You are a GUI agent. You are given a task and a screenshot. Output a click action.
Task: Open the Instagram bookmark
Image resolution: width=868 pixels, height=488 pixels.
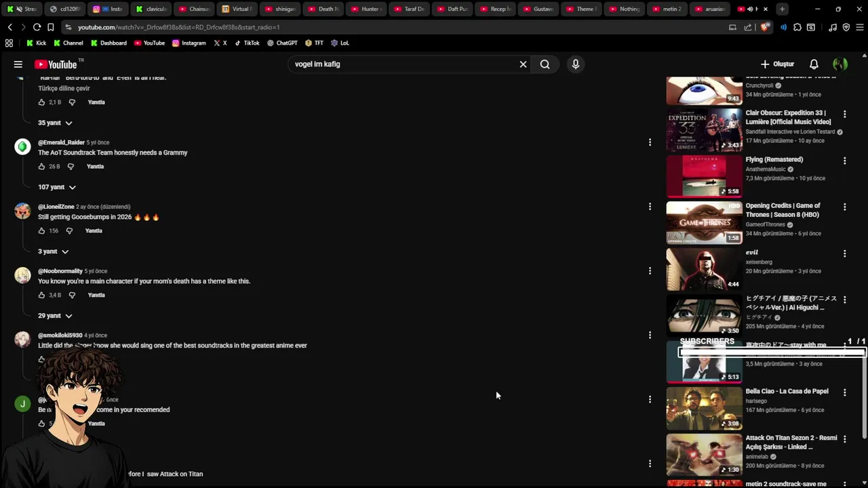pyautogui.click(x=189, y=43)
